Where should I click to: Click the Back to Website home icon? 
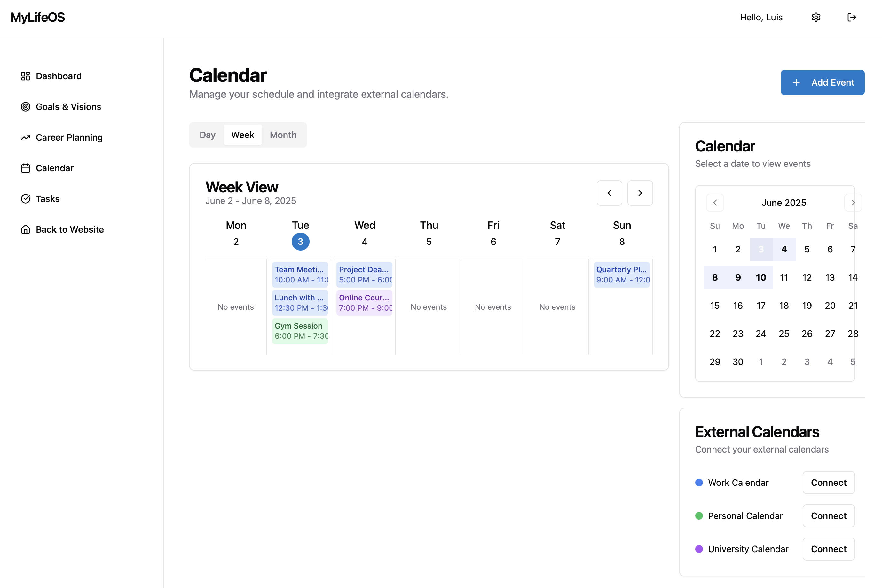click(26, 229)
